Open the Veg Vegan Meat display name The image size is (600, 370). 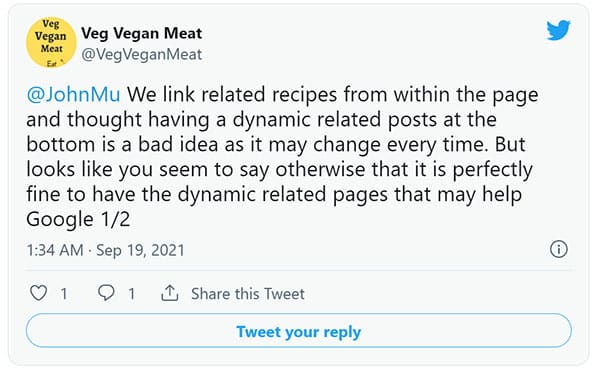(142, 33)
